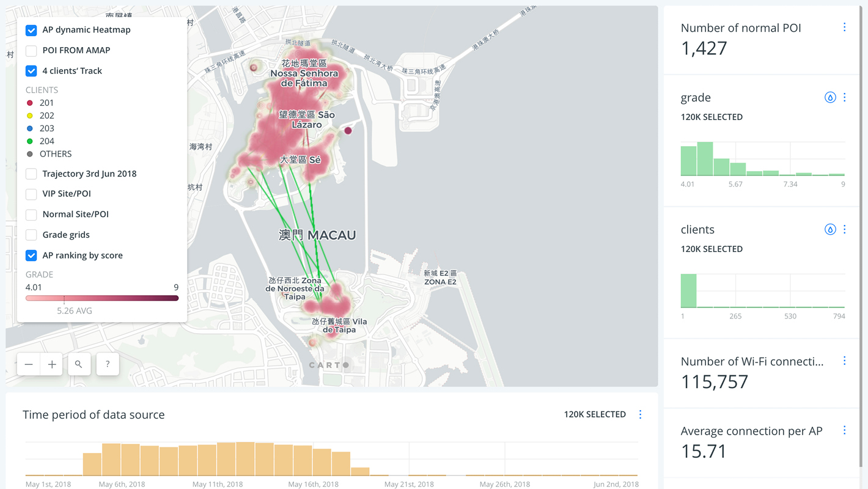Click the grade color gradient bar

102,298
